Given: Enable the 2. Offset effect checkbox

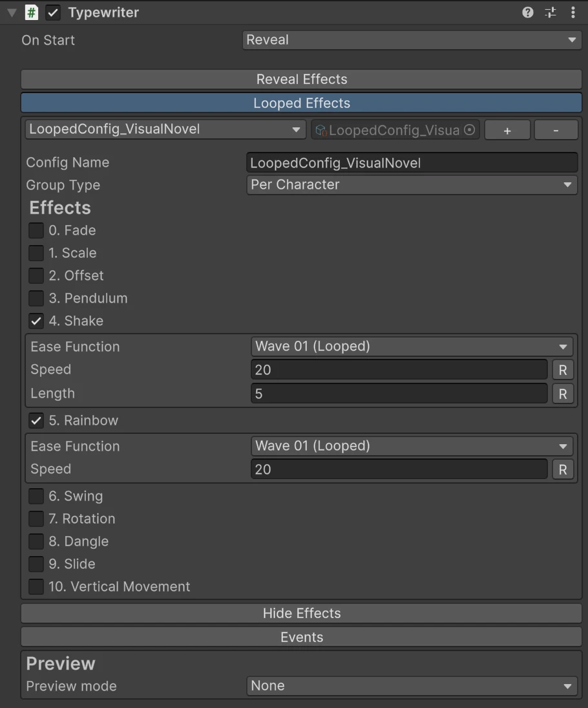Looking at the screenshot, I should [x=36, y=275].
